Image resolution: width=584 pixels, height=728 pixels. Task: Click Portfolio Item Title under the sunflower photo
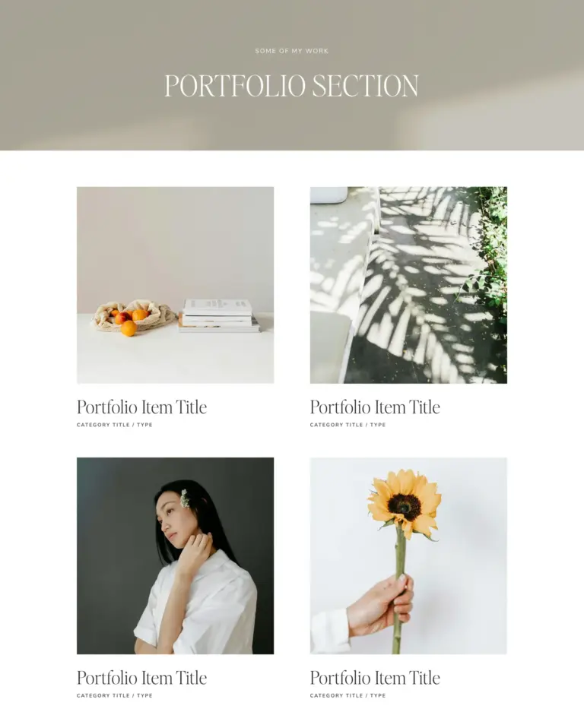click(x=375, y=678)
